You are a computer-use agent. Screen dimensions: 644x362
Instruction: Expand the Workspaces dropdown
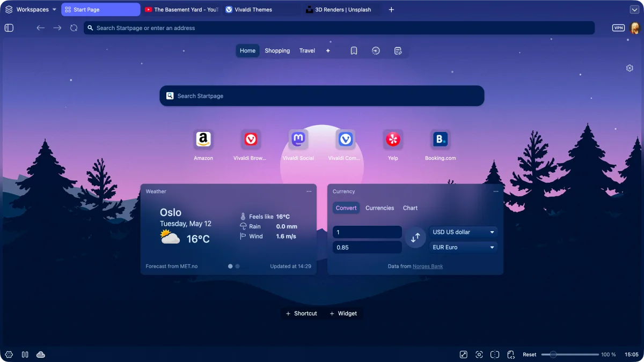pos(31,10)
